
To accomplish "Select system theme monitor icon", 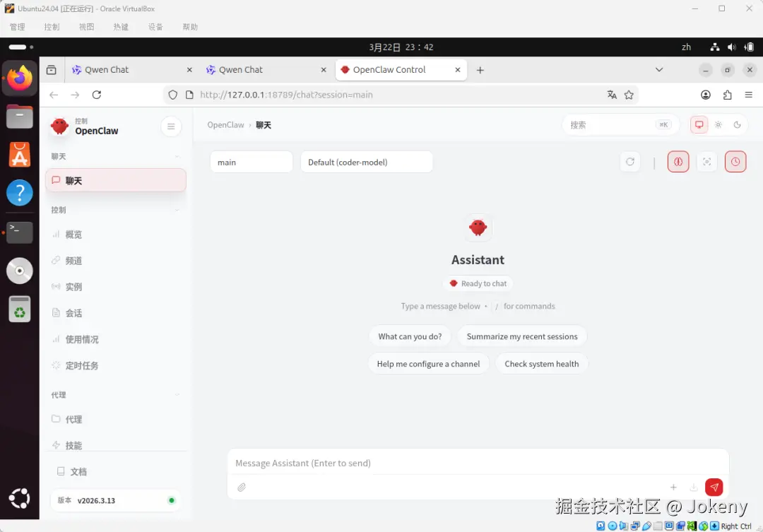I will tap(699, 124).
